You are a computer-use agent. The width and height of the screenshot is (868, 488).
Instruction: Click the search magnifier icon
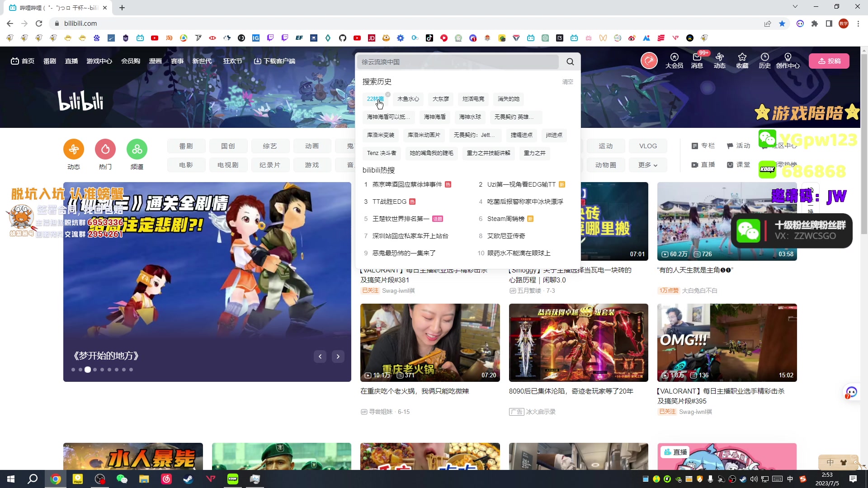pos(570,62)
